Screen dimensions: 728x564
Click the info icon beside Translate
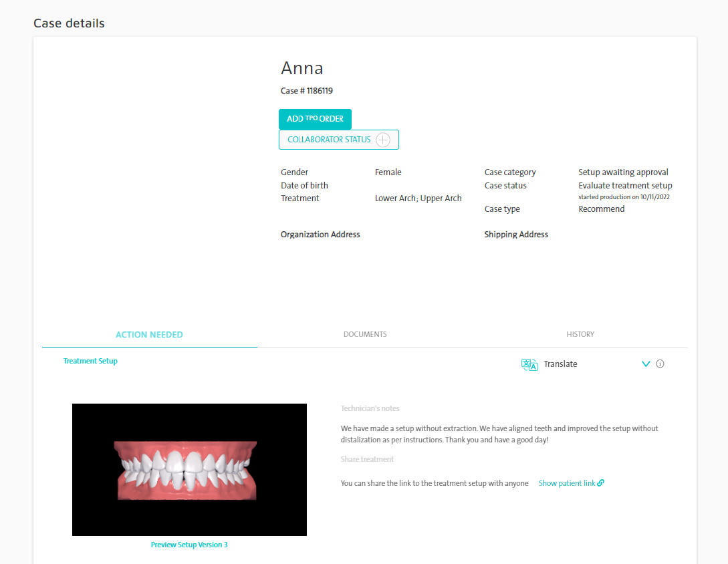pos(660,364)
